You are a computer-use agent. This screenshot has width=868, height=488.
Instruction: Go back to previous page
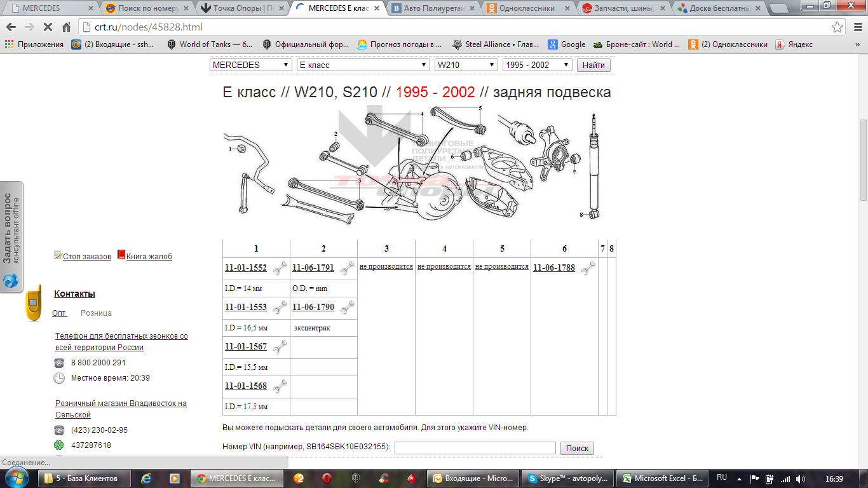coord(11,27)
